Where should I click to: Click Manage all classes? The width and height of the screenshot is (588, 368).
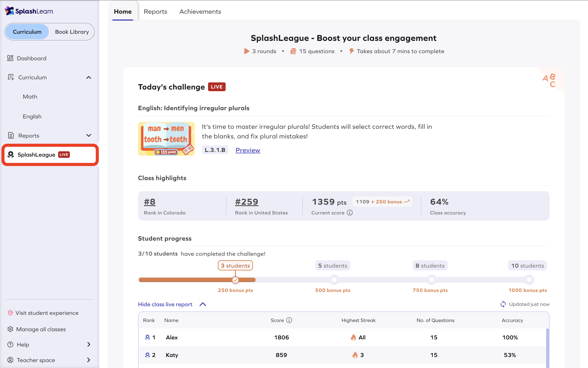(41, 329)
